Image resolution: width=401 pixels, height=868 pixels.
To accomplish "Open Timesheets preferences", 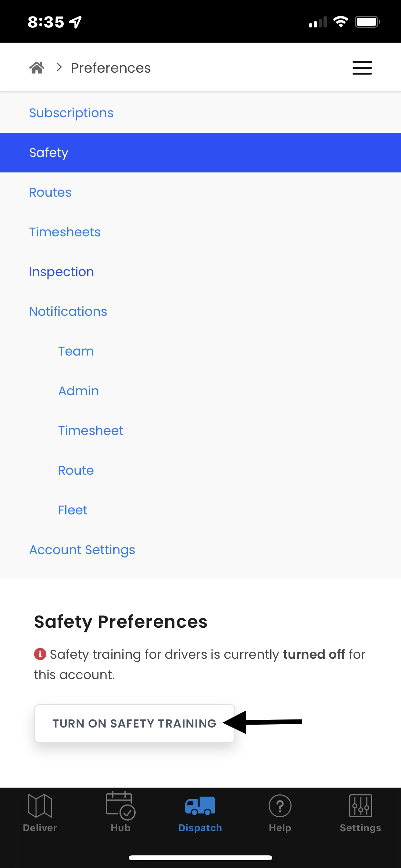I will point(200,232).
